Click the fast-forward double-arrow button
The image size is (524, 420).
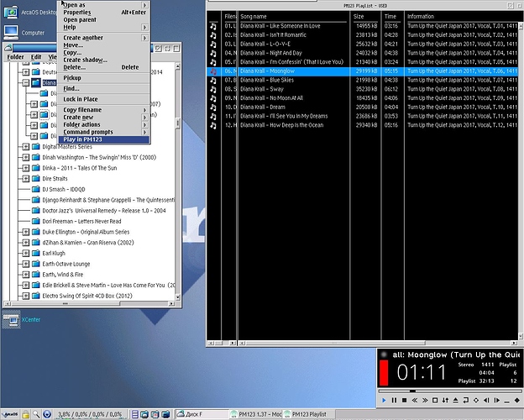tap(425, 400)
